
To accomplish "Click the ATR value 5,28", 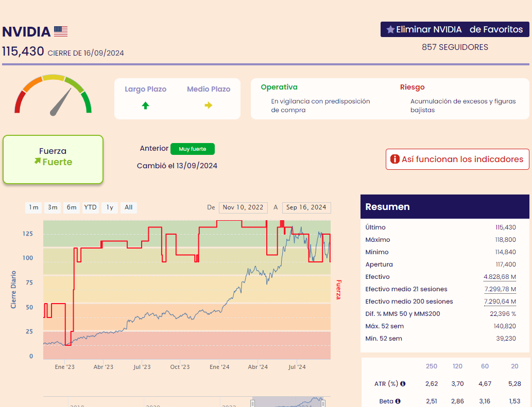I will click(514, 384).
